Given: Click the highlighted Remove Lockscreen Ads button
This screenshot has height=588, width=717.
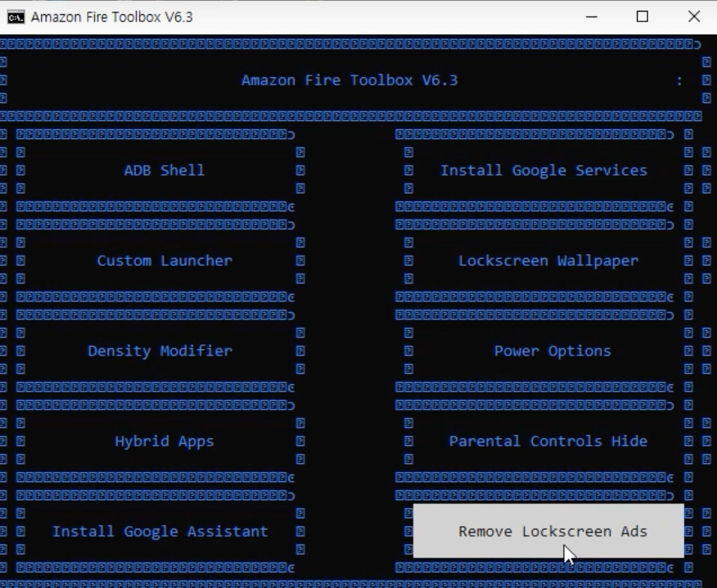Looking at the screenshot, I should (548, 531).
